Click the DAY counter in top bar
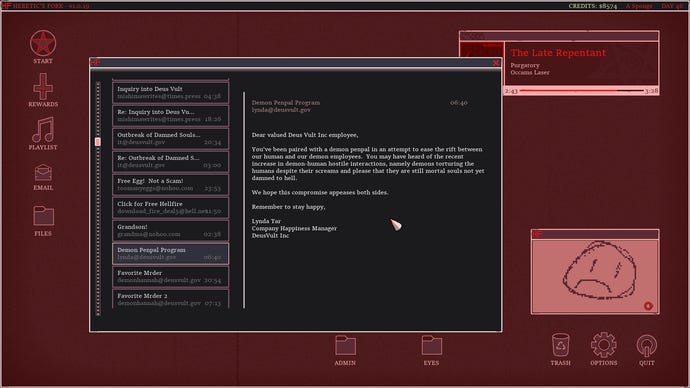 coord(672,6)
